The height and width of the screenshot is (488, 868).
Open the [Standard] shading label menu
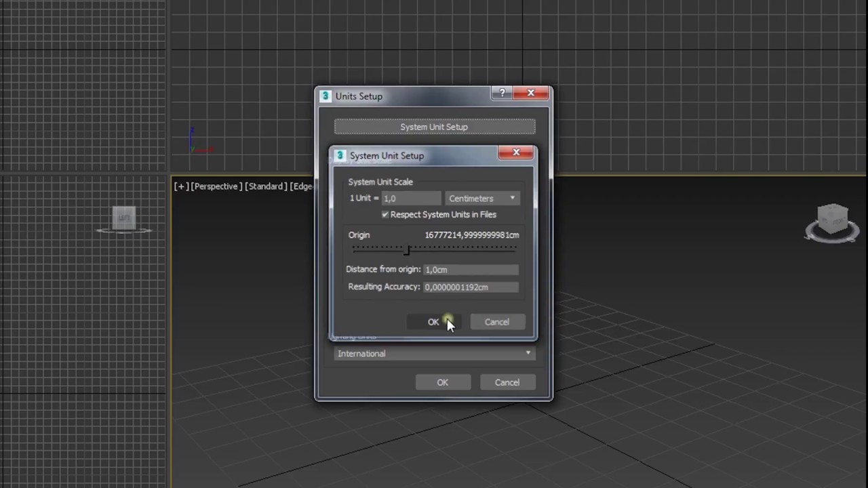pos(265,186)
